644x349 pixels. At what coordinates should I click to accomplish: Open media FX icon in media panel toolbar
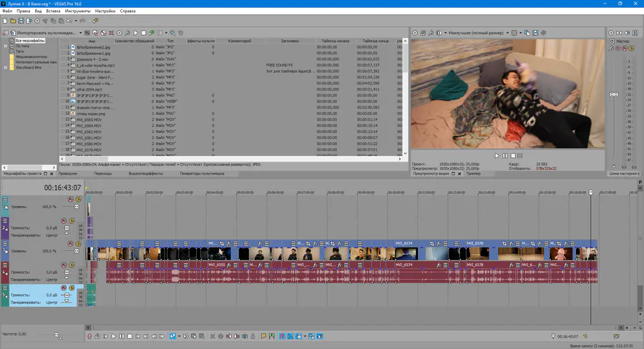click(128, 33)
